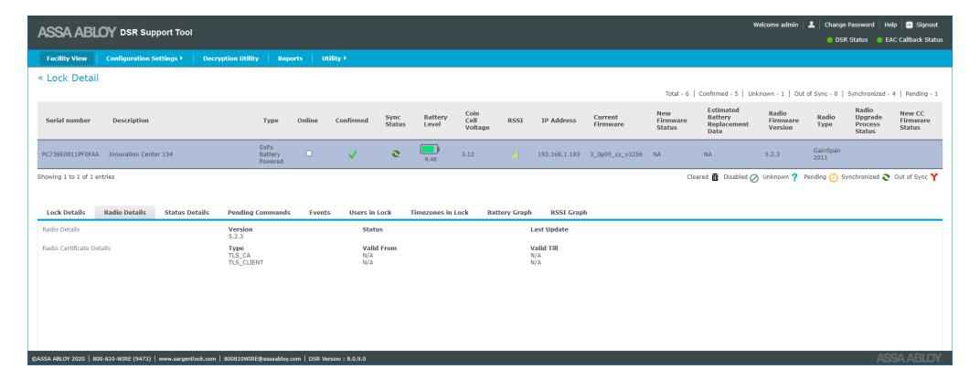Image resolution: width=980 pixels, height=390 pixels.
Task: Open the Reports menu item
Action: (290, 58)
